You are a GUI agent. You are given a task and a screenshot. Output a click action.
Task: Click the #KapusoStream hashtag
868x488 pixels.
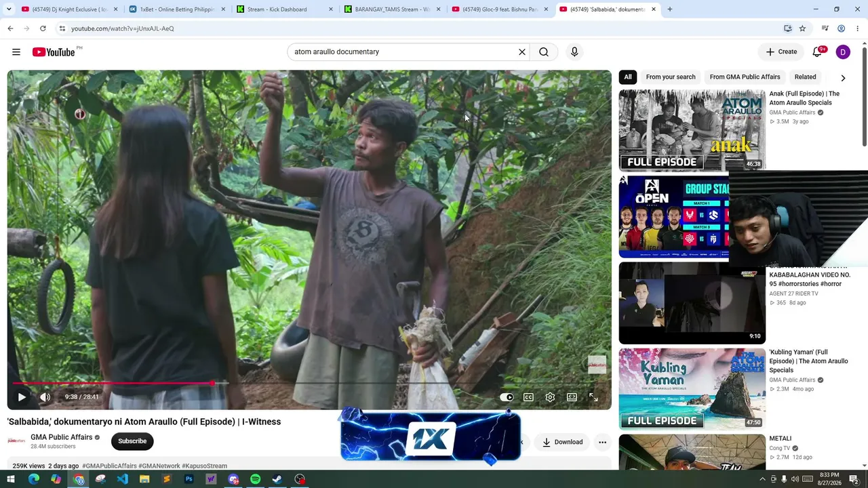coord(205,466)
